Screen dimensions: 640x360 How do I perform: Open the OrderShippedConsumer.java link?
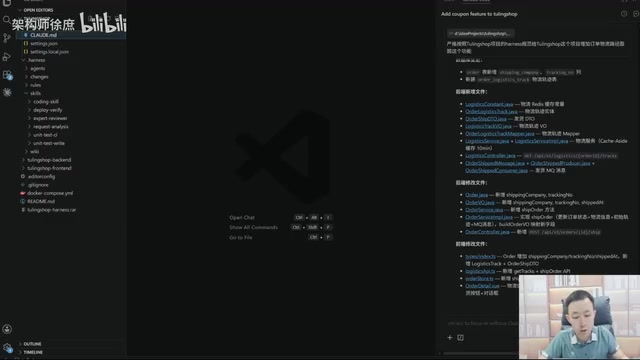click(496, 171)
